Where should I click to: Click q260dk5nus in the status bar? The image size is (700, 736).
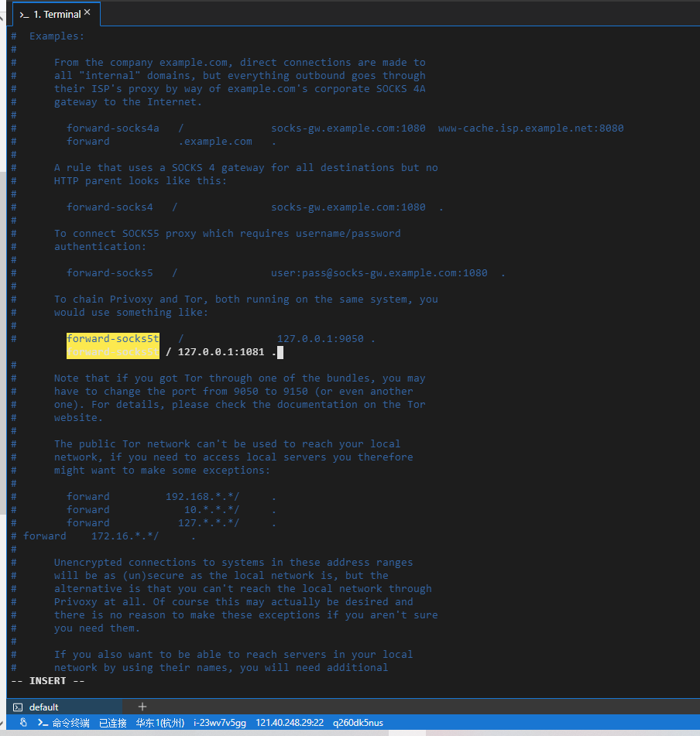point(358,723)
